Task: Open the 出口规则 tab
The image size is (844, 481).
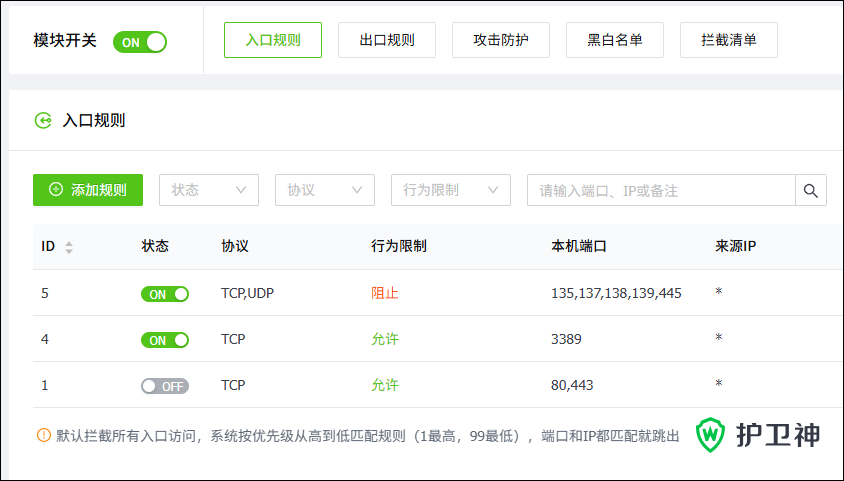Action: [x=387, y=40]
